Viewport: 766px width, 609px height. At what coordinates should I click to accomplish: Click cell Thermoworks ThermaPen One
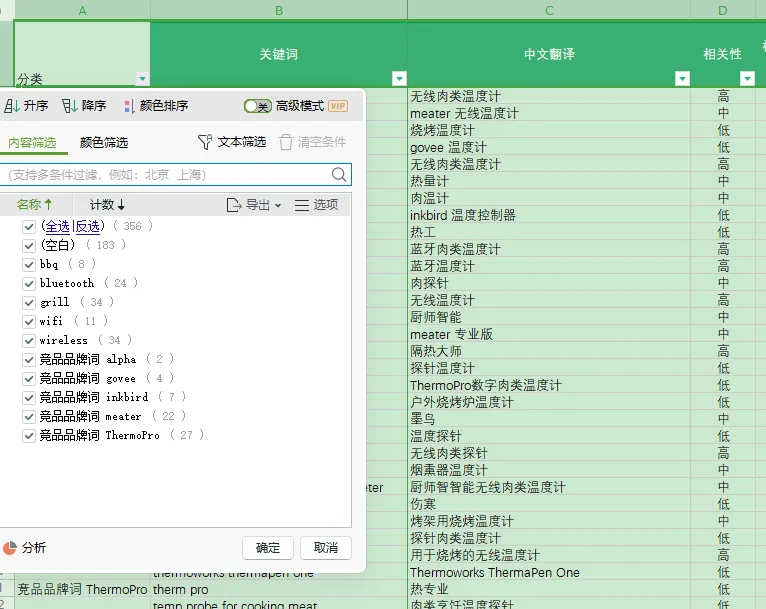[549, 572]
